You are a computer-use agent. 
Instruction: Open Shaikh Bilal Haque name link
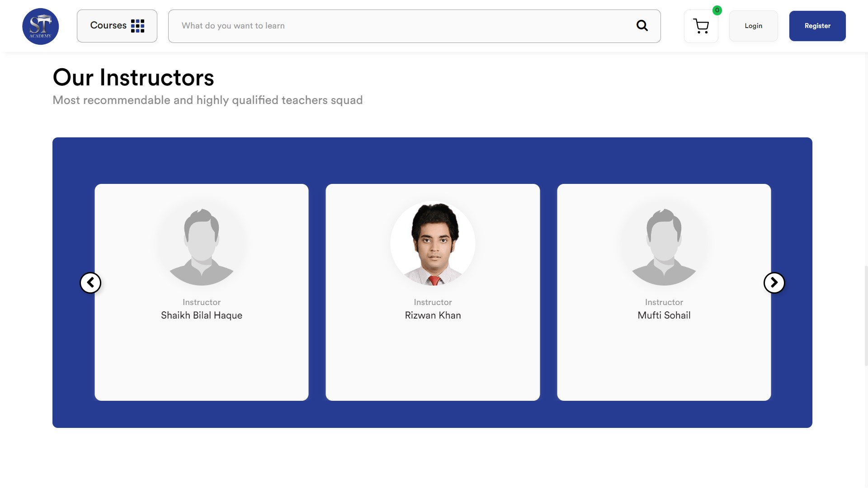[202, 315]
